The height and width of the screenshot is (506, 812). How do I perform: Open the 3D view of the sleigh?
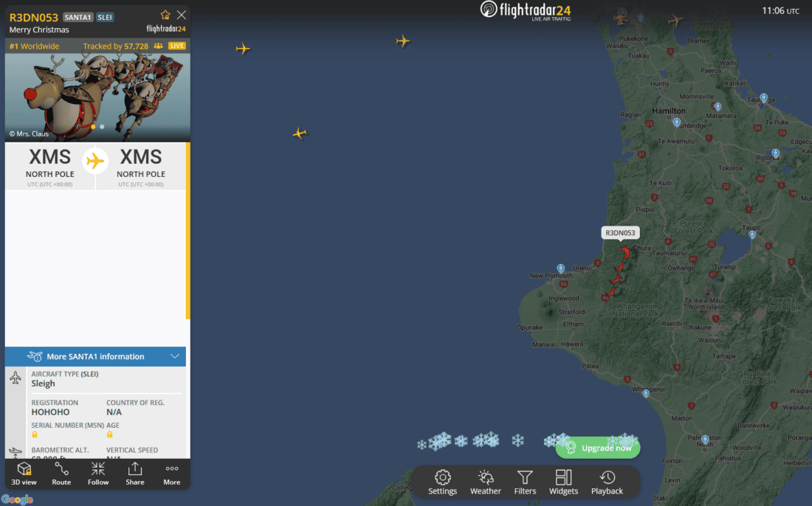click(24, 474)
